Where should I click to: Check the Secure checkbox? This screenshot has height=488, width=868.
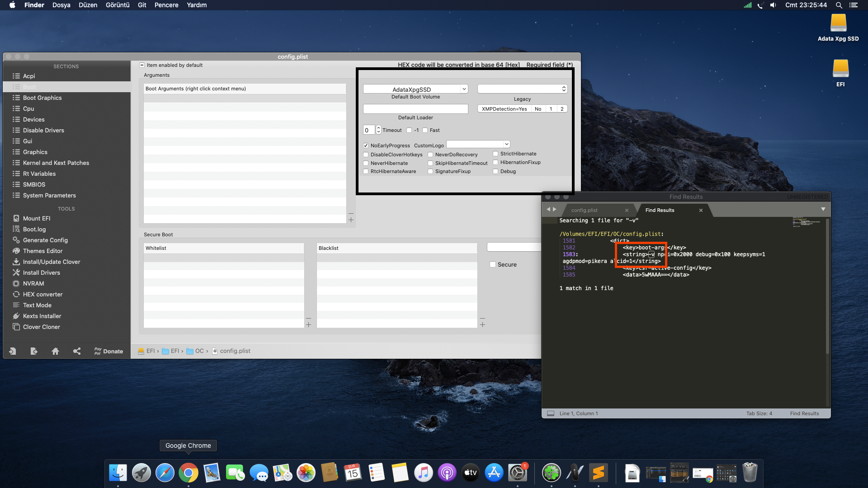(493, 264)
